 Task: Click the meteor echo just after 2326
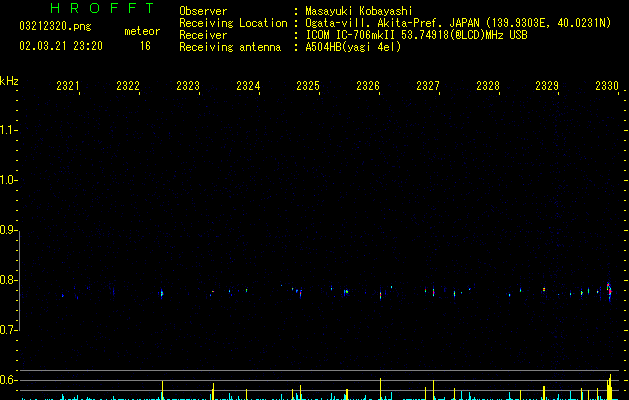tap(381, 295)
